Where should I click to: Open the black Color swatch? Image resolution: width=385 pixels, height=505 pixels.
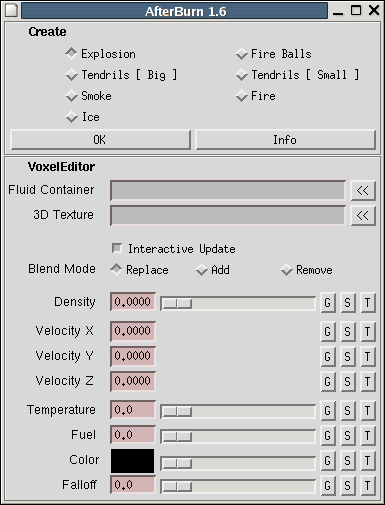[x=133, y=461]
